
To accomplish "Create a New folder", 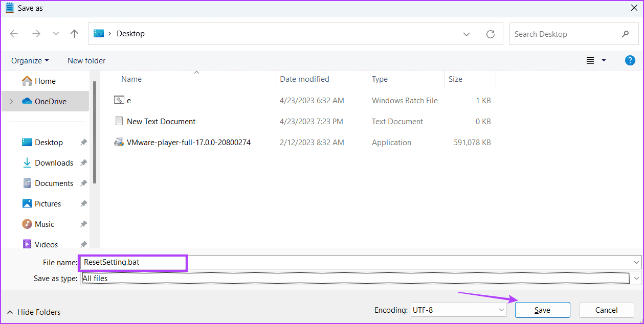I will tap(86, 60).
